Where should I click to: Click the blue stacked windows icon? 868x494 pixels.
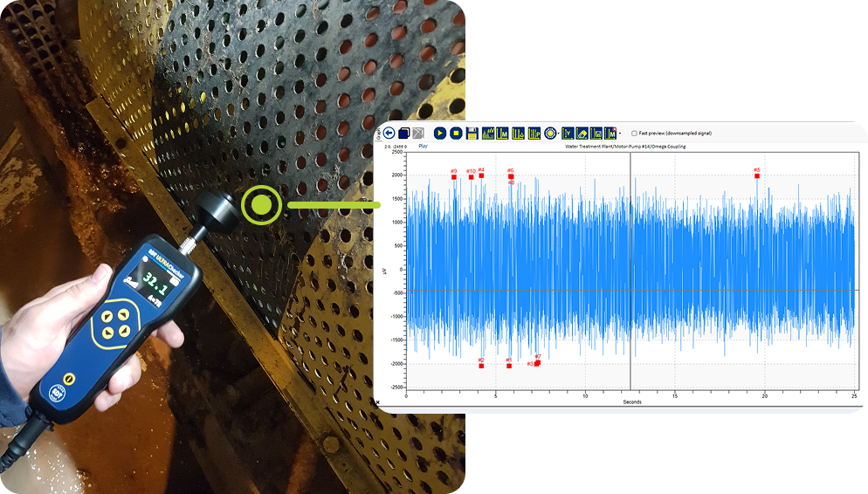(x=403, y=134)
